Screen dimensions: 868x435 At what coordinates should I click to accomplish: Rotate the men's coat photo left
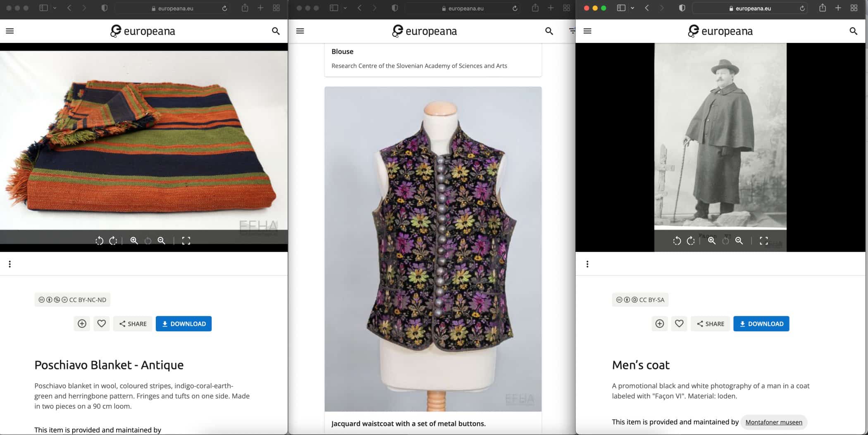677,241
